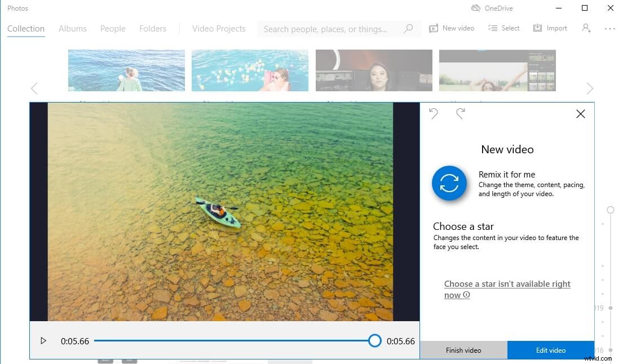Click the New video icon in toolbar
623x364 pixels.
point(433,28)
